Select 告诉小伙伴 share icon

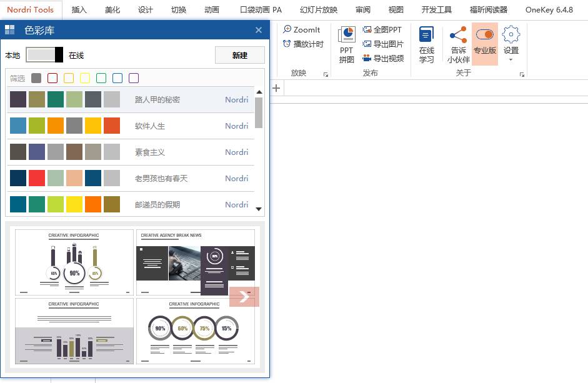tap(458, 44)
